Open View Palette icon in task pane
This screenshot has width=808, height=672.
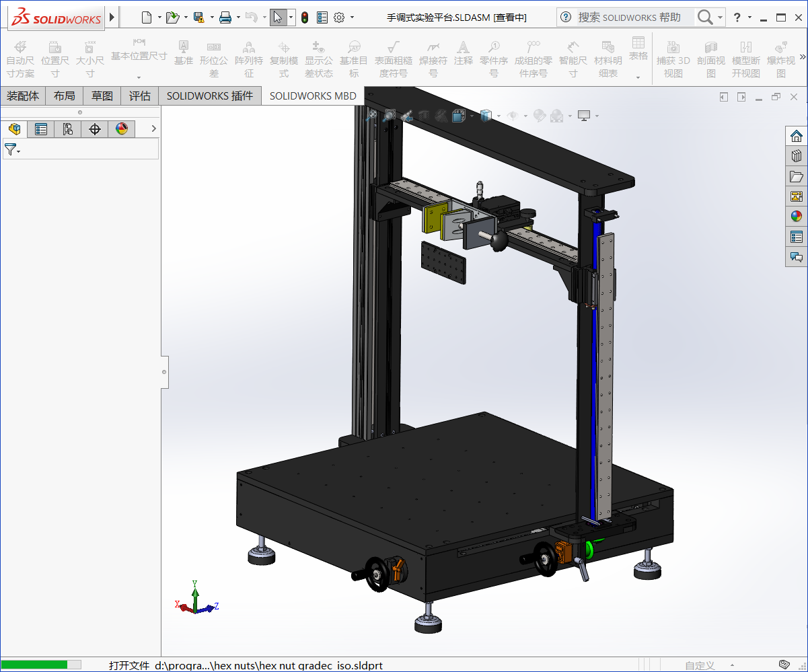point(797,196)
